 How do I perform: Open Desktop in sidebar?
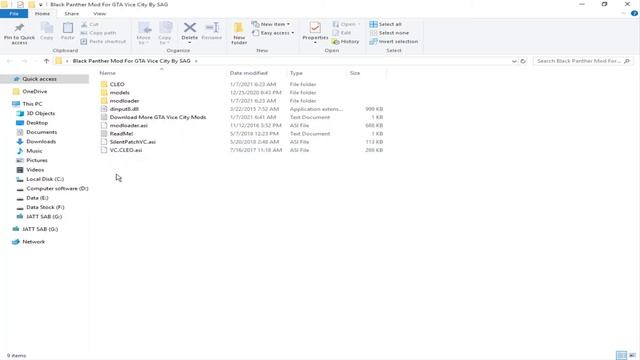tap(37, 123)
